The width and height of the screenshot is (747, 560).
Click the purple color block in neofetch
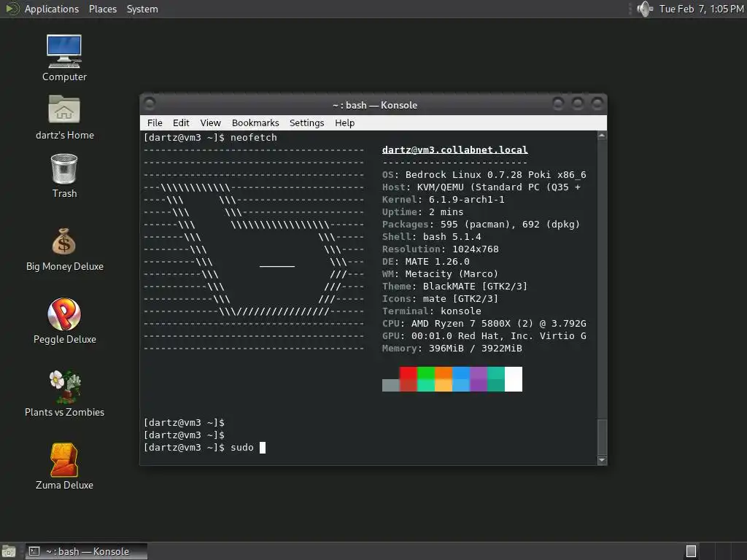tap(479, 379)
